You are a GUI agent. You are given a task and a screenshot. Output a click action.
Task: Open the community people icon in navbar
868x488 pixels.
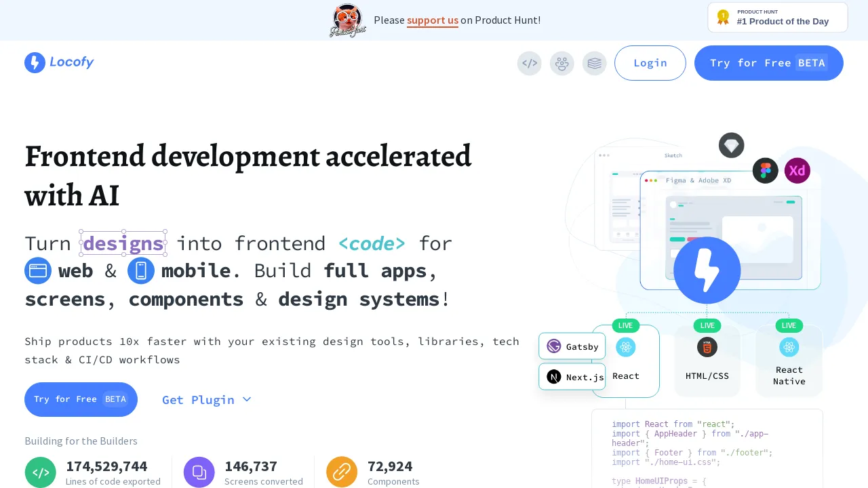562,63
